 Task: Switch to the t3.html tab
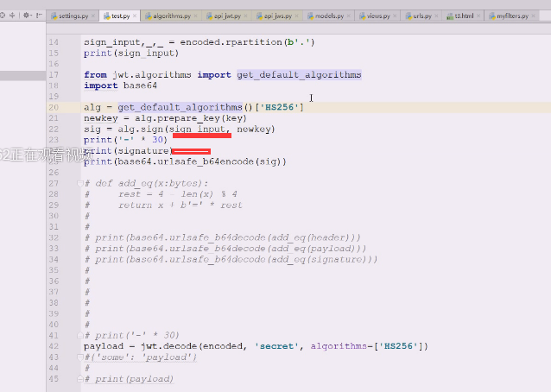click(x=464, y=16)
